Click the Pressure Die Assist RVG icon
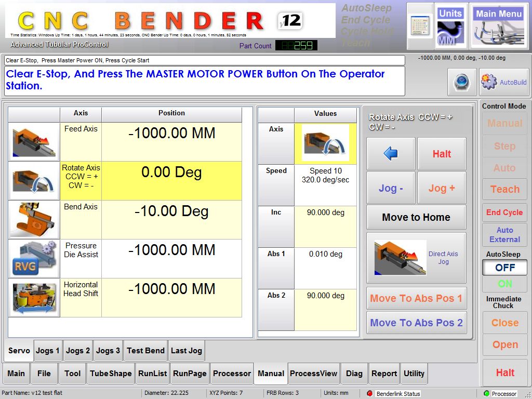The width and height of the screenshot is (532, 399). coord(34,259)
